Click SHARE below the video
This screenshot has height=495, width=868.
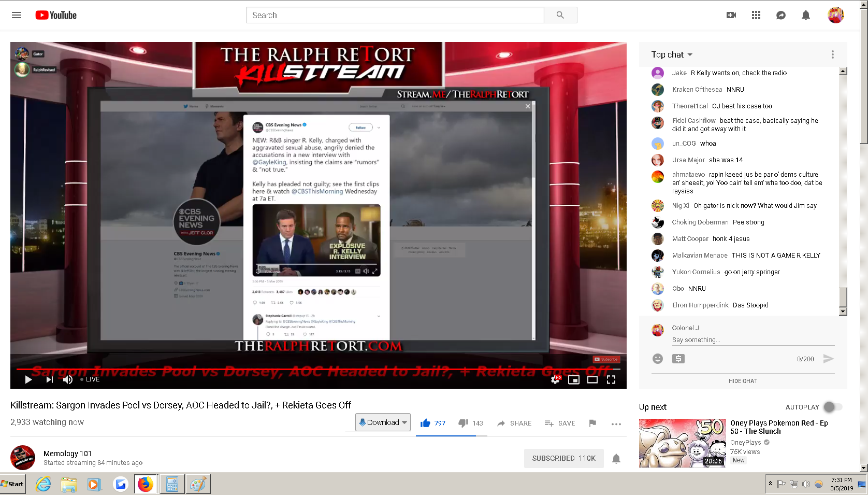point(514,423)
